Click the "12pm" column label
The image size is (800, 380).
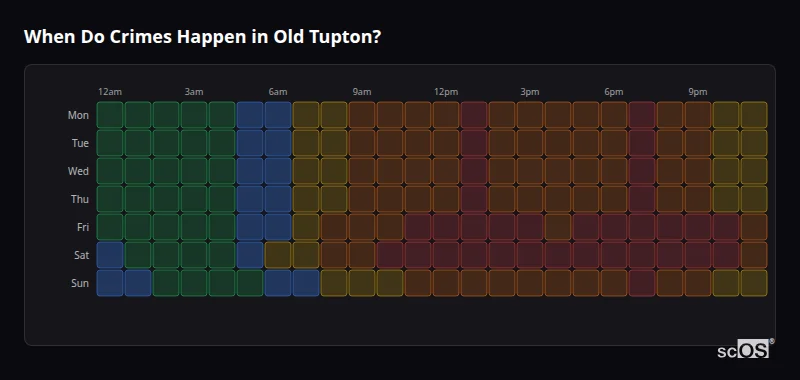click(446, 92)
